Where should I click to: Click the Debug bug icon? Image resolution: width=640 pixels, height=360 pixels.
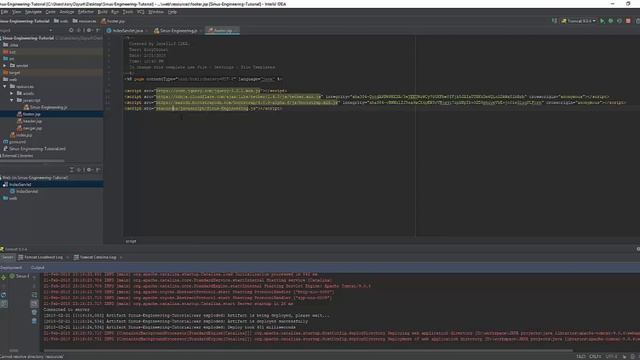[611, 21]
